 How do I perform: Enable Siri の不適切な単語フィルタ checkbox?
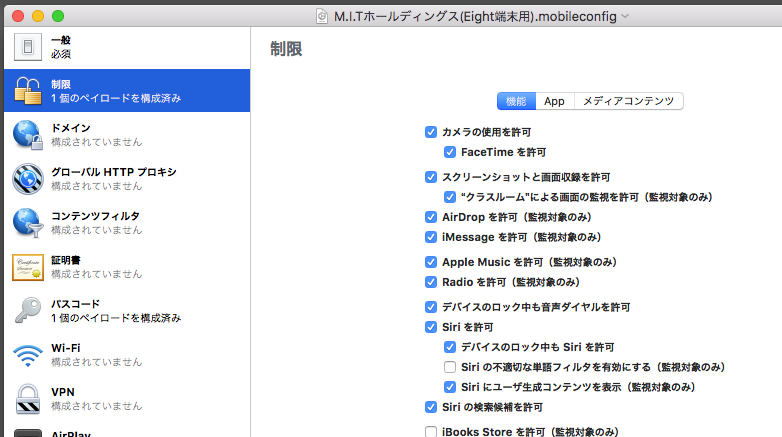[450, 367]
